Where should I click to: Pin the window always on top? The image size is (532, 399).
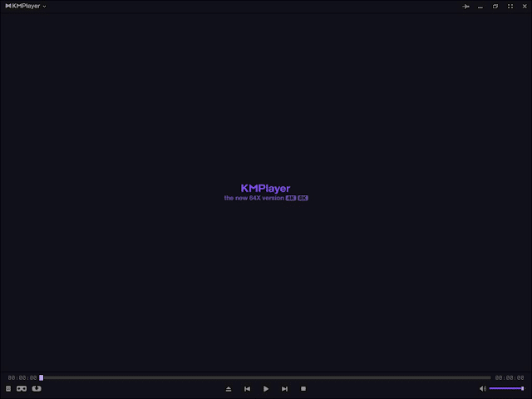[x=465, y=7]
